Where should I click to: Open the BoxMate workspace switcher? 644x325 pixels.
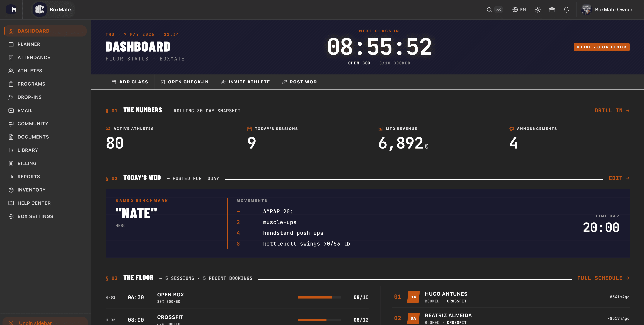53,9
